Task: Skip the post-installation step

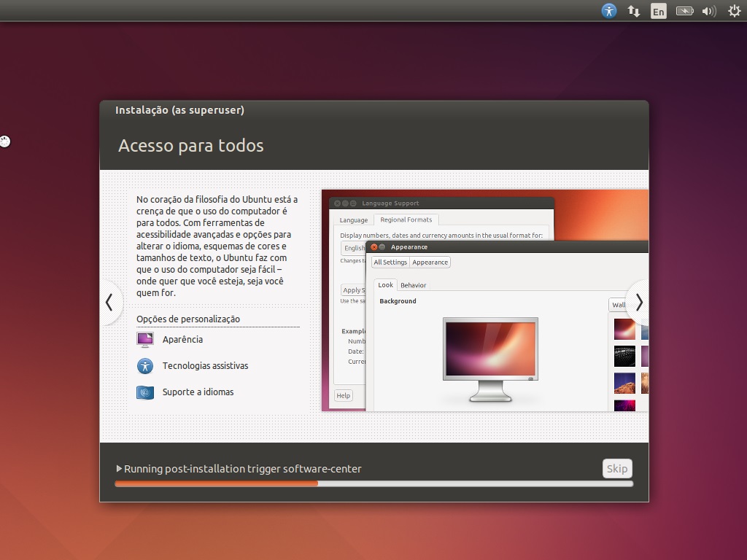Action: 617,469
